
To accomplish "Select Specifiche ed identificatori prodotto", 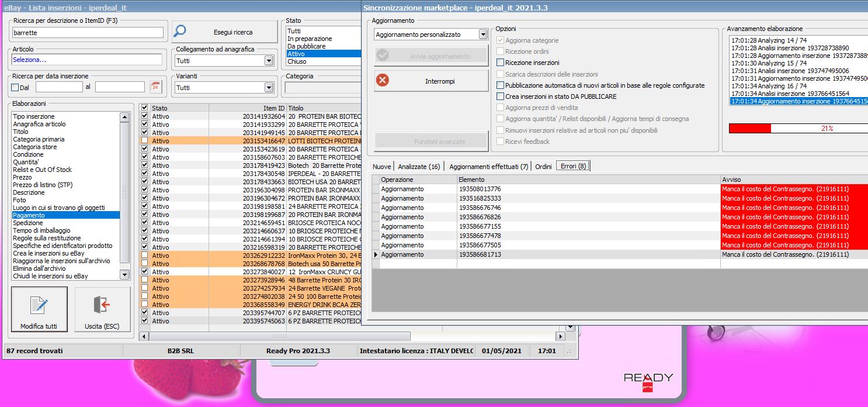I will (x=65, y=246).
